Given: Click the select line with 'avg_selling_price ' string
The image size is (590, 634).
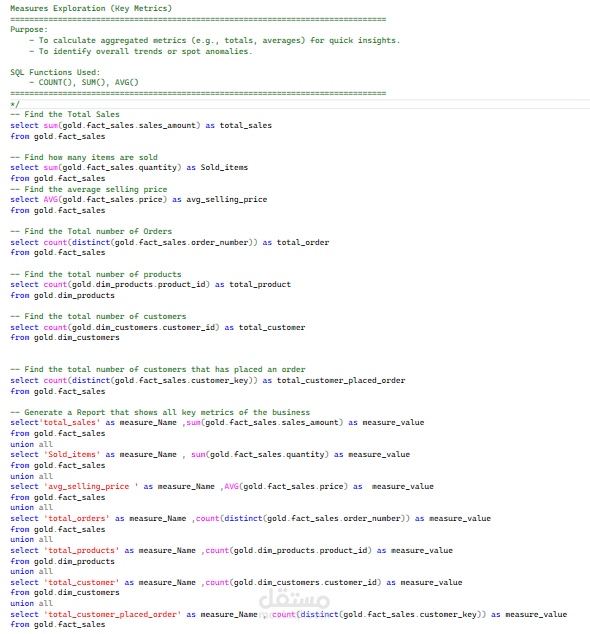Looking at the screenshot, I should pyautogui.click(x=222, y=486).
